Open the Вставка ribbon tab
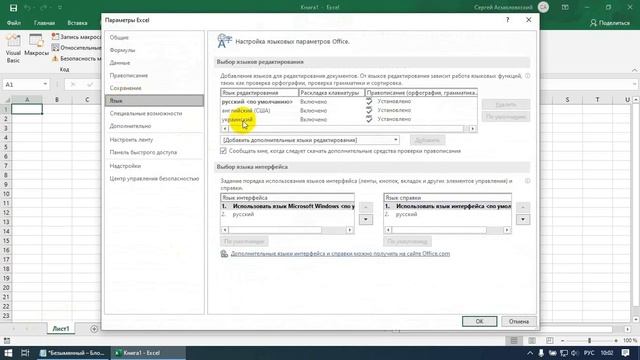The image size is (640, 360). [77, 23]
